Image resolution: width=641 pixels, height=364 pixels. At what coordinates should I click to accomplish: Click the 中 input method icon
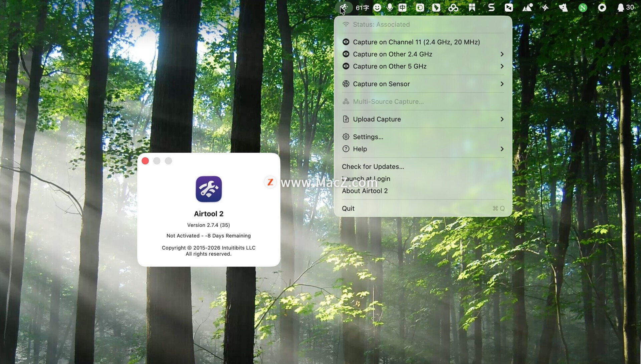tap(403, 8)
